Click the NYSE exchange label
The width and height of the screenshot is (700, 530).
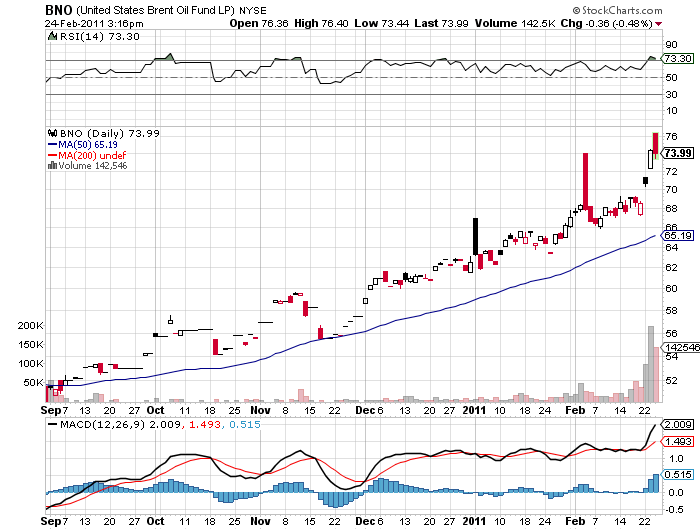tap(253, 10)
